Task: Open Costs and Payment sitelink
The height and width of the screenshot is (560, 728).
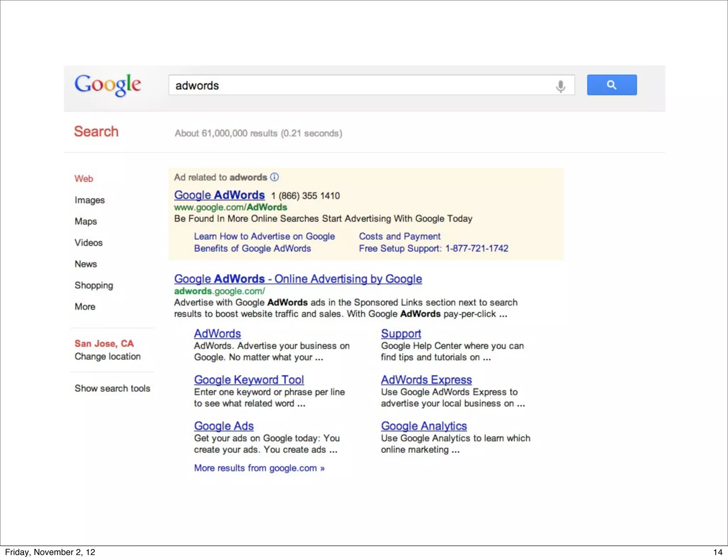Action: point(400,236)
